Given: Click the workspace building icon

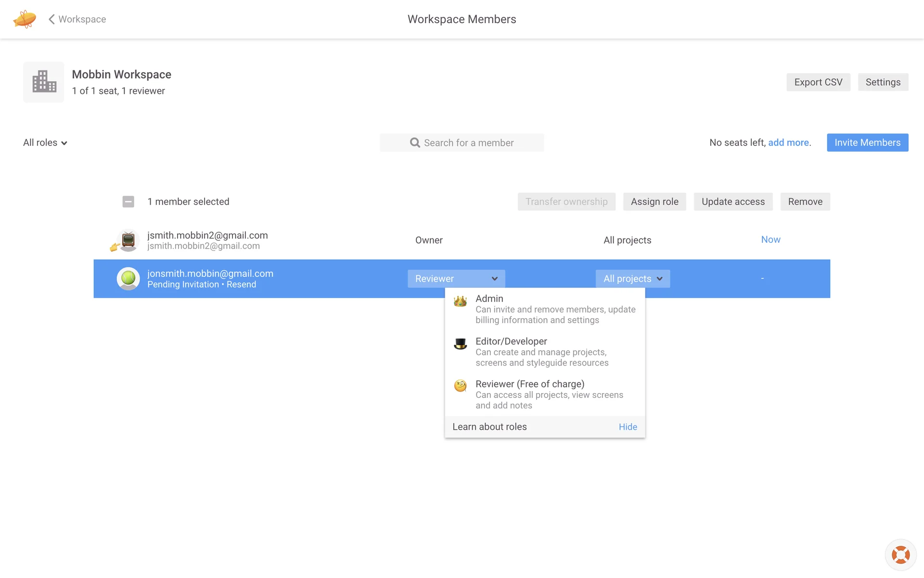Looking at the screenshot, I should coord(44,82).
